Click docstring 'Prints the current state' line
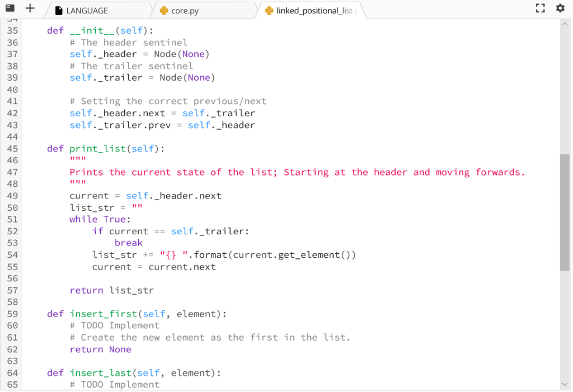Image resolution: width=573 pixels, height=392 pixels. [298, 172]
